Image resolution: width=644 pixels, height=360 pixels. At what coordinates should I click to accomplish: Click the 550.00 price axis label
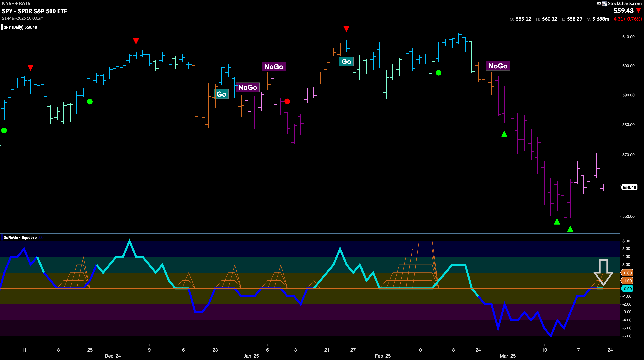628,216
